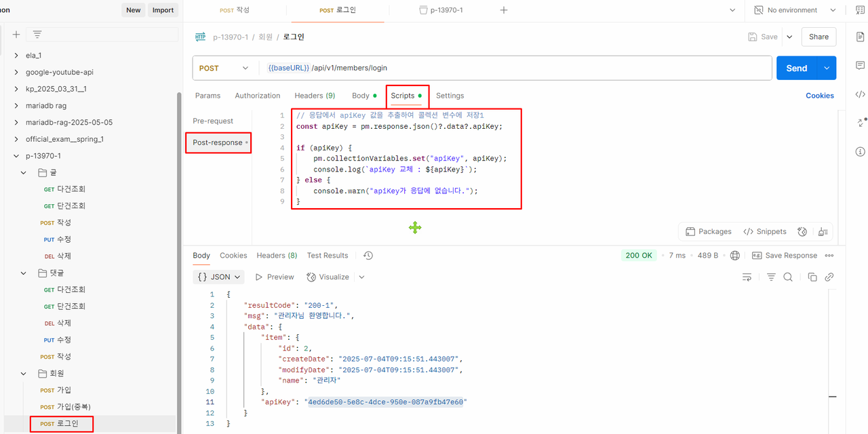The width and height of the screenshot is (868, 434).
Task: Open the POST 가입(중복) request
Action: 65,407
